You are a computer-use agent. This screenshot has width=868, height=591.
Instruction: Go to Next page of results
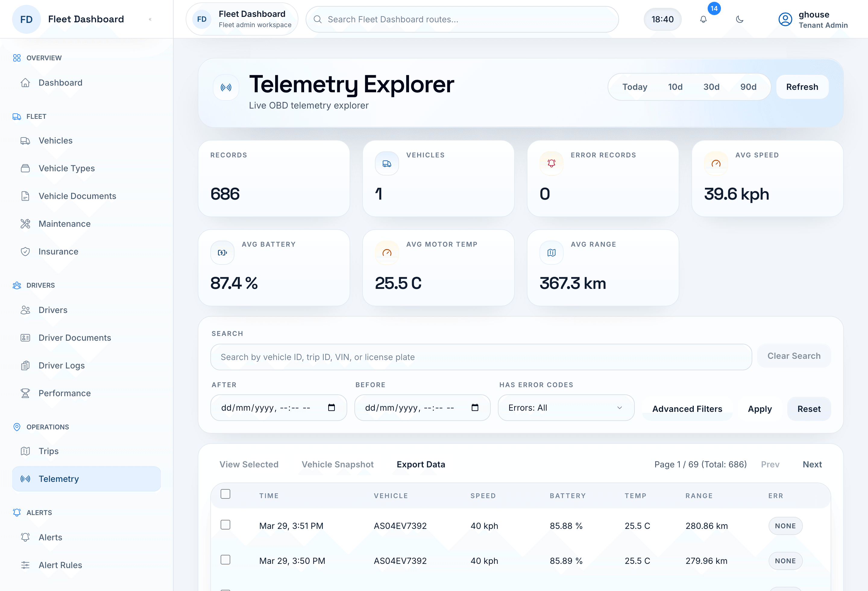click(812, 464)
